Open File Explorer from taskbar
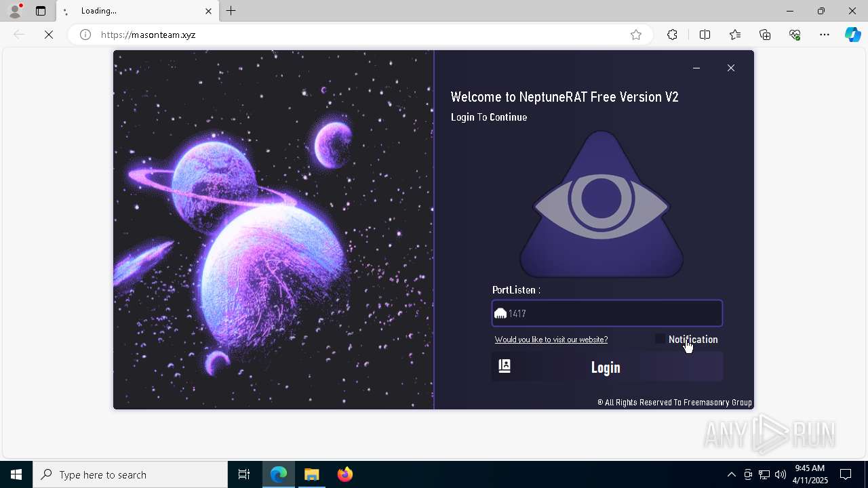868x488 pixels. (x=312, y=474)
